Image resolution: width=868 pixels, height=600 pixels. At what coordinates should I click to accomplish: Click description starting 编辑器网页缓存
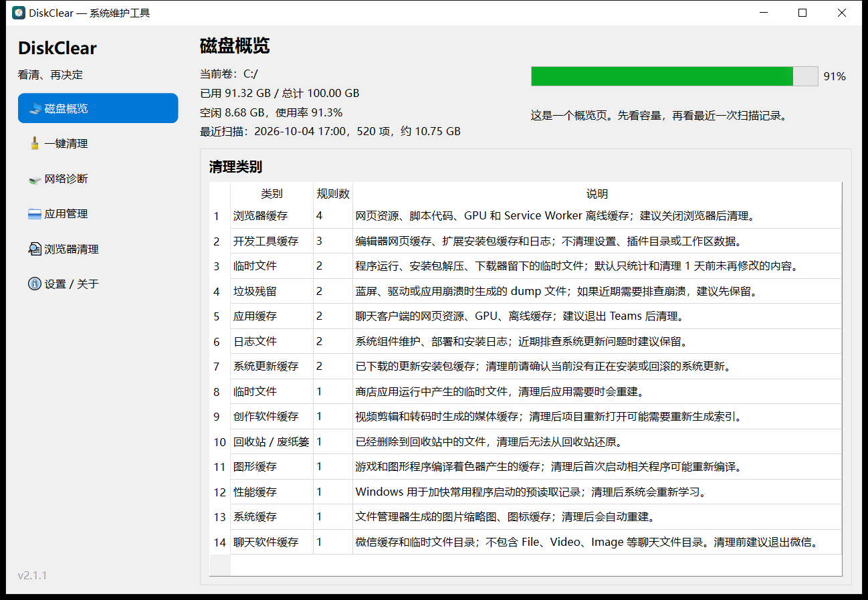click(597, 241)
